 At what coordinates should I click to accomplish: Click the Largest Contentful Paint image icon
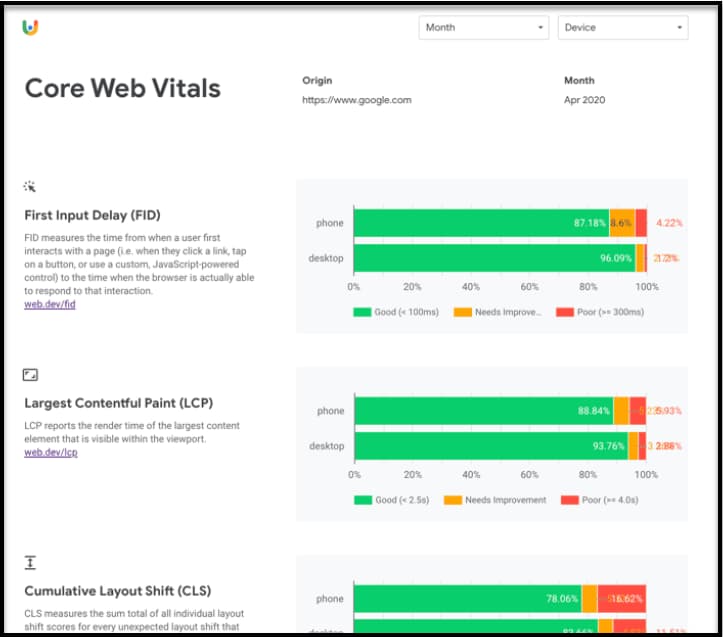pyautogui.click(x=30, y=375)
